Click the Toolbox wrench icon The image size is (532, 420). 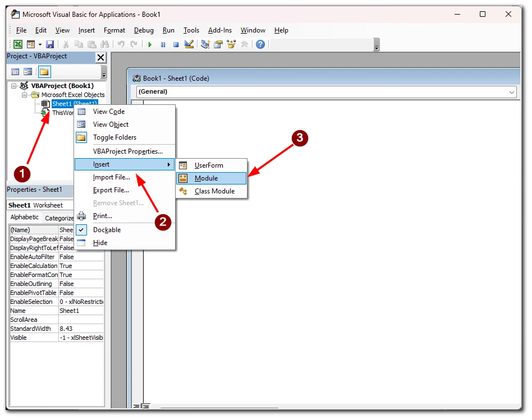coord(244,44)
